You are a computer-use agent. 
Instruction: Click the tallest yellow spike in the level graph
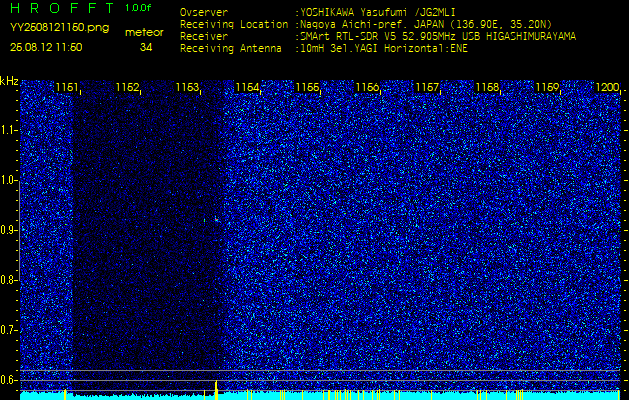click(216, 390)
